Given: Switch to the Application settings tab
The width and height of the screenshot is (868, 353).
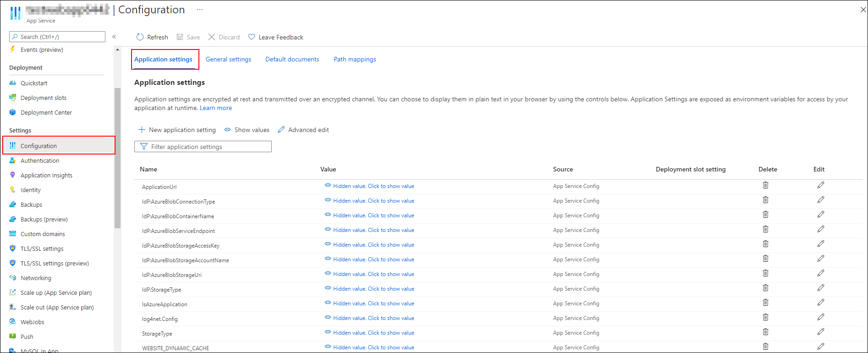Looking at the screenshot, I should coord(163,59).
